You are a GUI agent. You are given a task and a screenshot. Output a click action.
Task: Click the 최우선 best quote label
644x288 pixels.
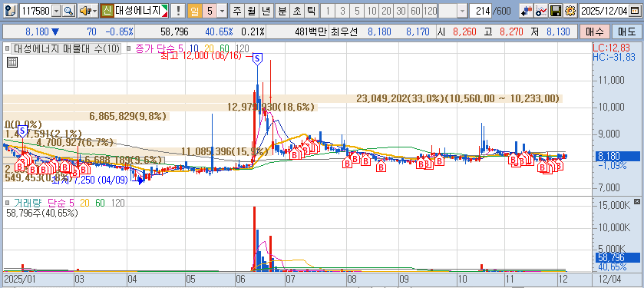(344, 31)
